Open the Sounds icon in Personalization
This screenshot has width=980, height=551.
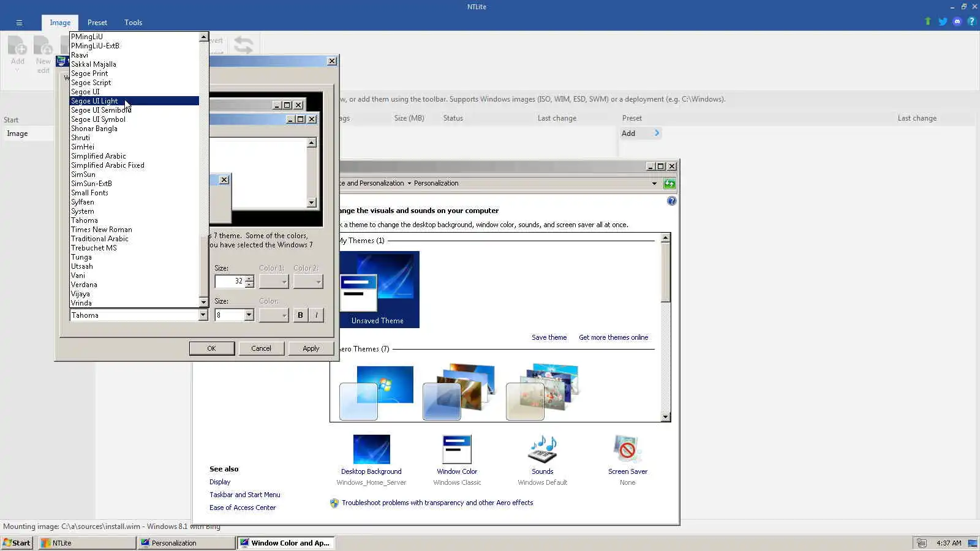543,449
